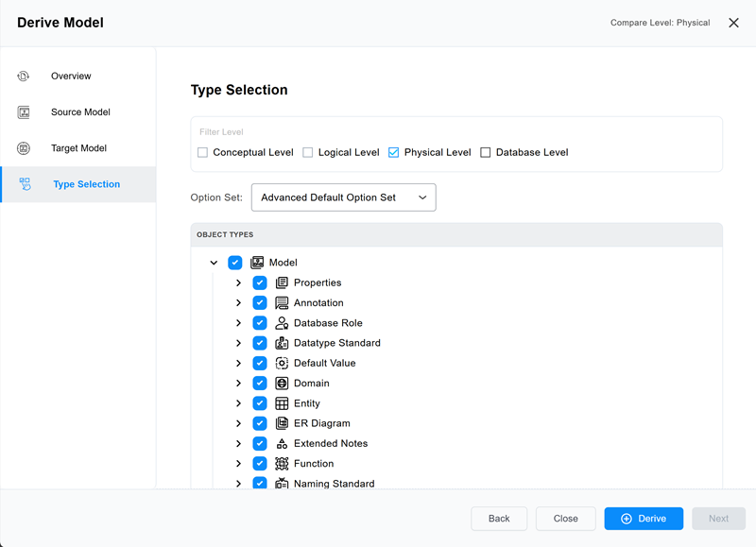
Task: Expand the Database Role node
Action: pos(239,323)
